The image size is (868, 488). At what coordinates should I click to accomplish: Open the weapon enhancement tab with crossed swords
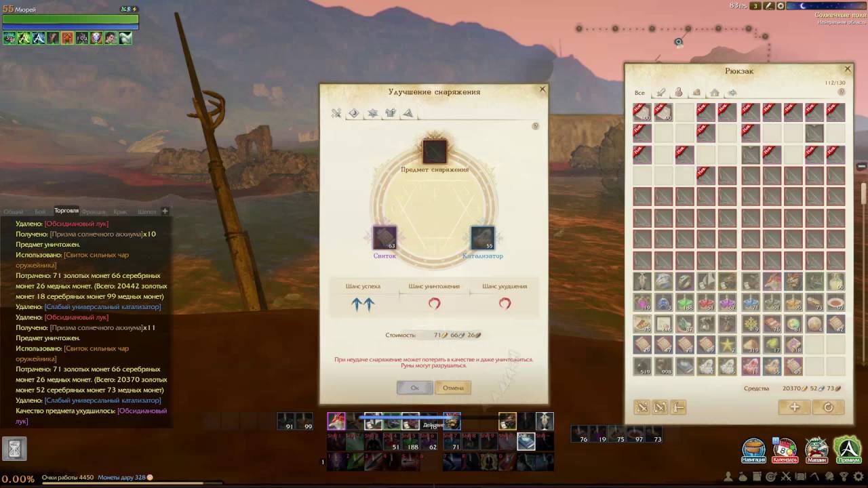click(336, 113)
